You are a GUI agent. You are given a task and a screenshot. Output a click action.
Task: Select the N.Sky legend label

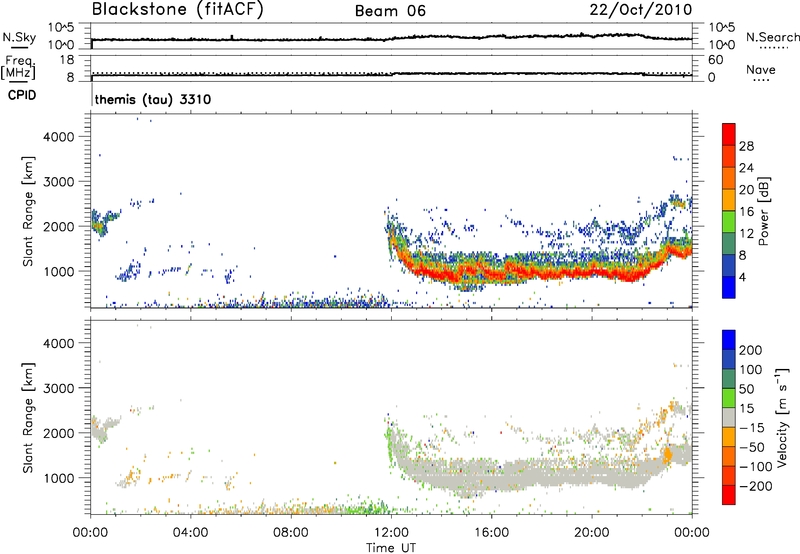tap(19, 37)
